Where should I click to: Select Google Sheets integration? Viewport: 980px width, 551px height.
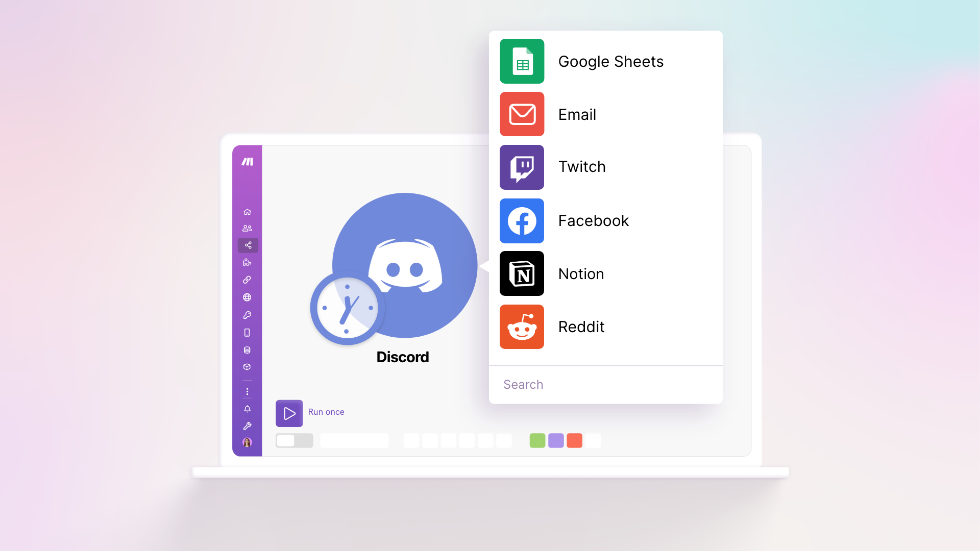(x=606, y=61)
